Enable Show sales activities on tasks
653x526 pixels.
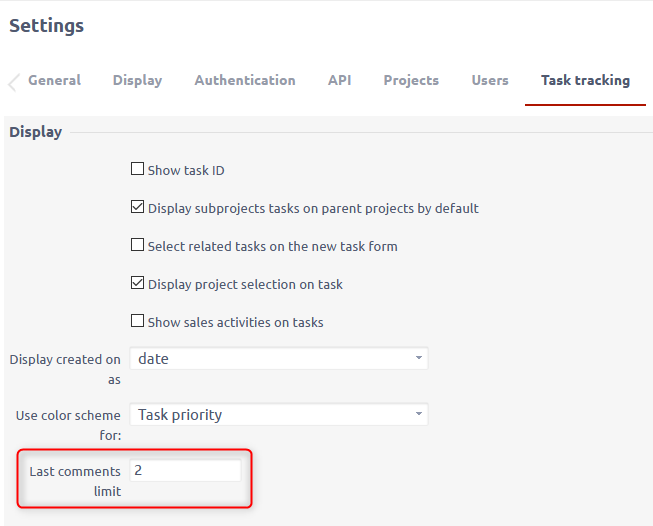coord(137,322)
